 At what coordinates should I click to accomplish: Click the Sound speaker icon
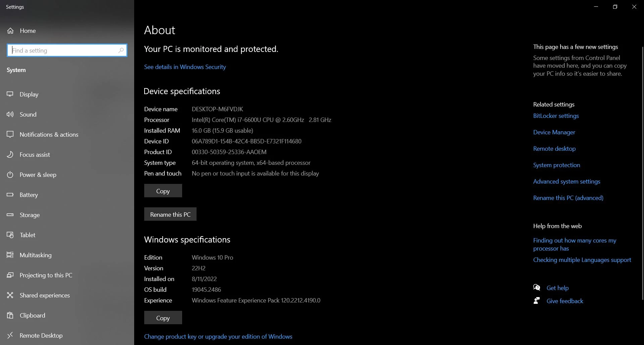(10, 114)
